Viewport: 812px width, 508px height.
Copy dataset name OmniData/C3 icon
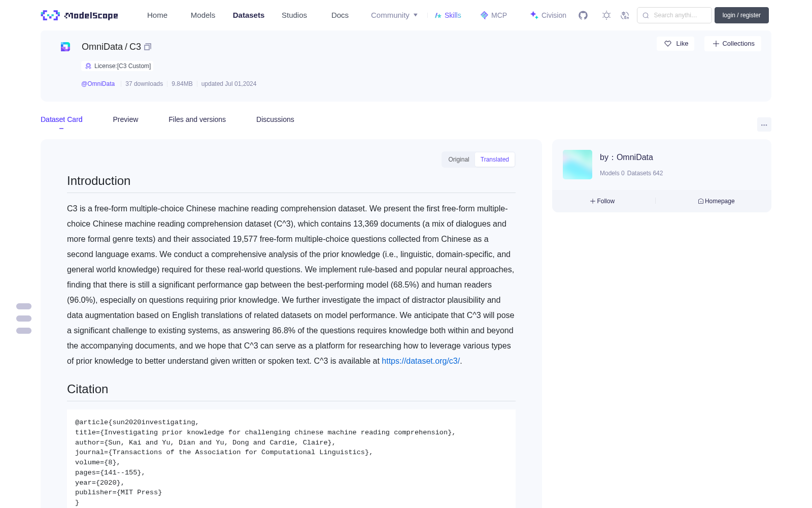148,47
